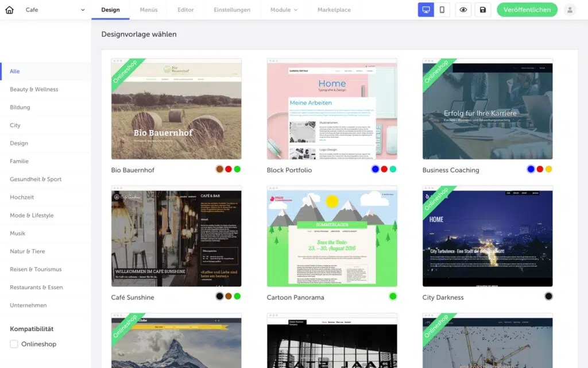
Task: Switch to the Menüs tab
Action: [149, 10]
